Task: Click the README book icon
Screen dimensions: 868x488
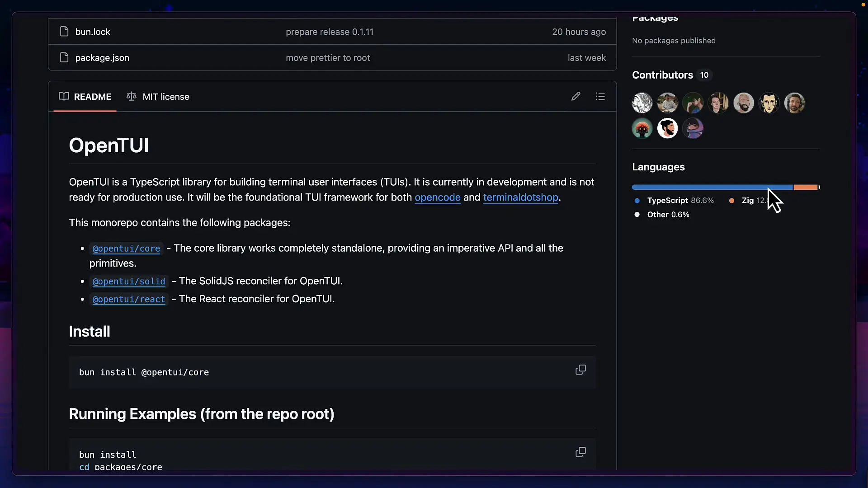Action: coord(64,96)
